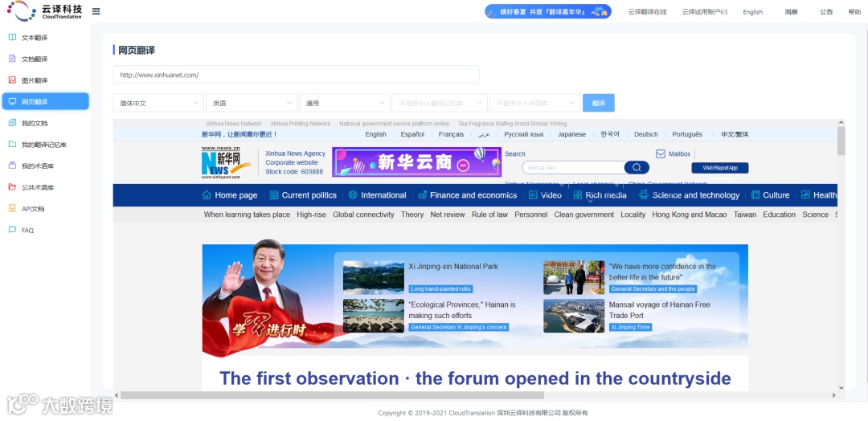The height and width of the screenshot is (421, 868).
Task: Click the 网页翻译 monitor icon in sidebar
Action: 12,102
